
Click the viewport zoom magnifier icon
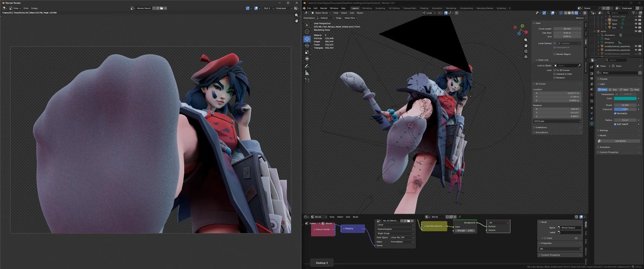[x=525, y=41]
